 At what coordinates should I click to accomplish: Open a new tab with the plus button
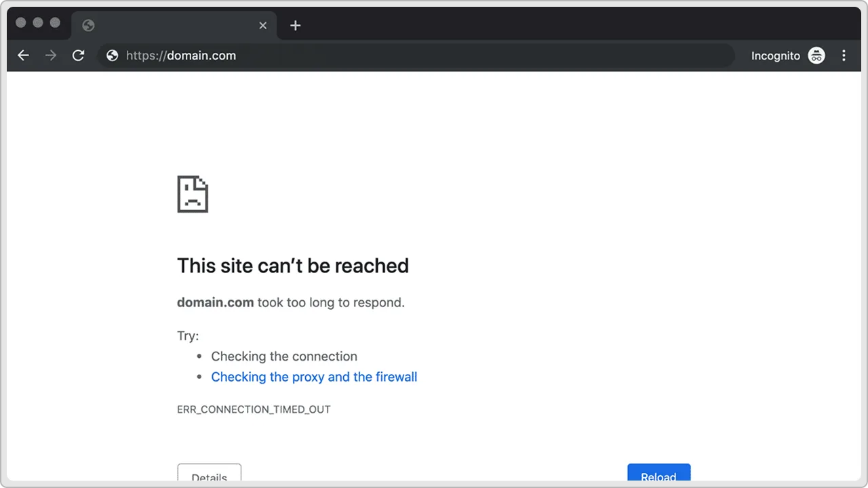[295, 26]
